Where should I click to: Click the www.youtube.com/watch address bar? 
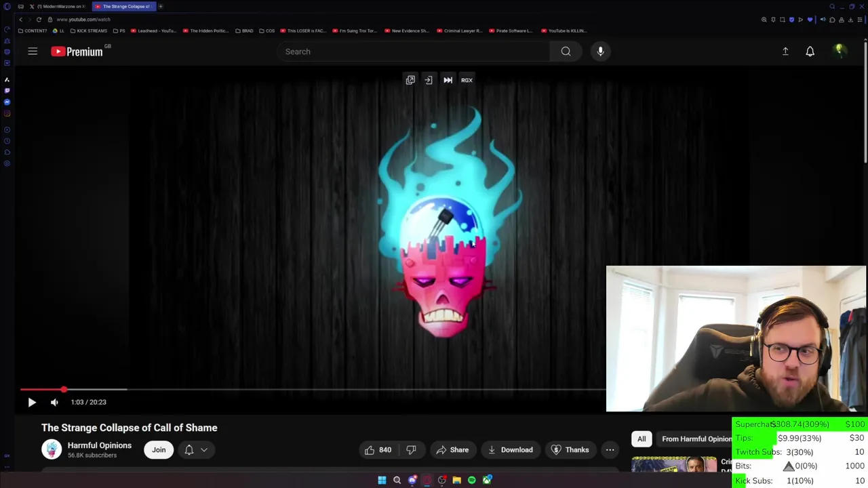[x=83, y=20]
